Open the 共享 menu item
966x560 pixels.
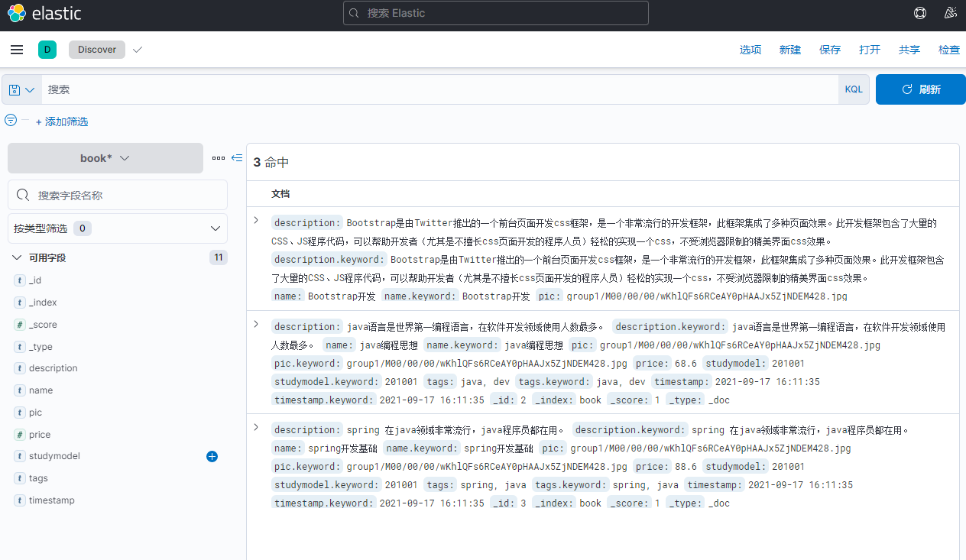[x=909, y=50]
